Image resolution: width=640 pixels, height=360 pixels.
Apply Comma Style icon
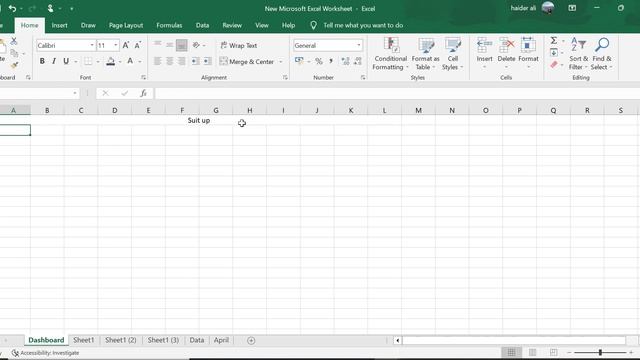click(x=331, y=61)
